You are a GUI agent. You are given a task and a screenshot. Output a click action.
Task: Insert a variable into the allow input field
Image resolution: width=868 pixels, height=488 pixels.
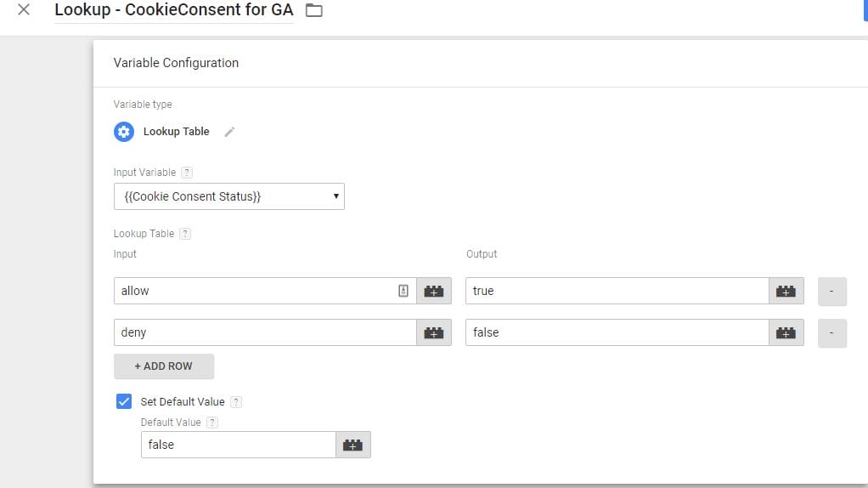point(434,291)
